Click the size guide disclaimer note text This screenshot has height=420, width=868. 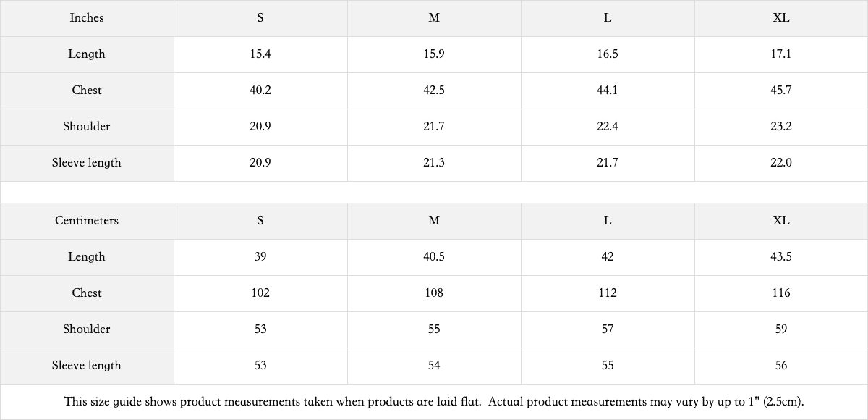[x=434, y=402]
